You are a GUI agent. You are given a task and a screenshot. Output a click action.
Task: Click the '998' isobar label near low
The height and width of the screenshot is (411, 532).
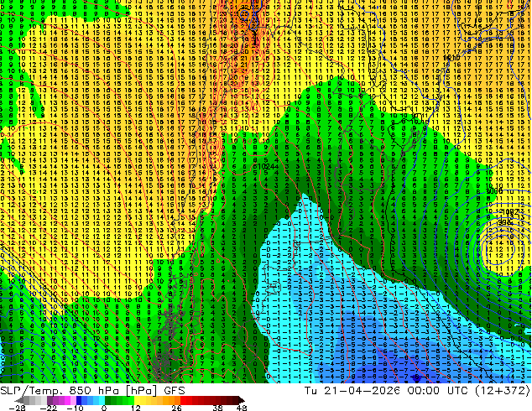point(505,222)
